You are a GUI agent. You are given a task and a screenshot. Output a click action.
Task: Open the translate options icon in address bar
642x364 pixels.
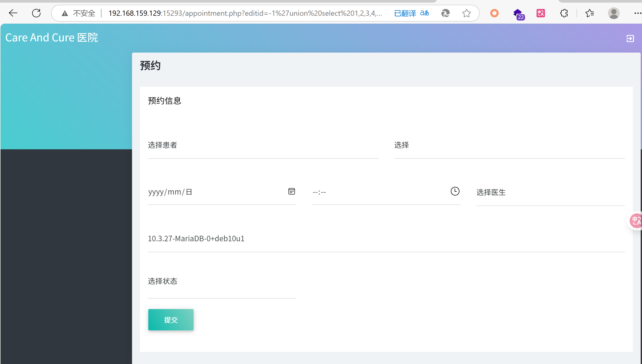(424, 13)
